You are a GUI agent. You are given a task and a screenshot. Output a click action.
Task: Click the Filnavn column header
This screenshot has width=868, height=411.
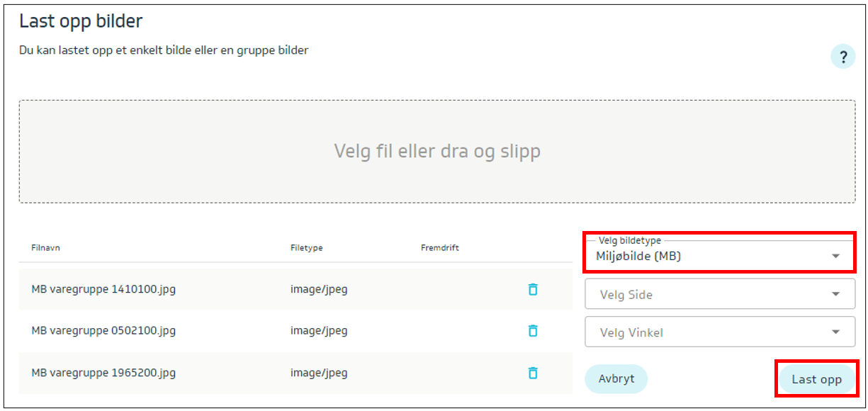45,248
